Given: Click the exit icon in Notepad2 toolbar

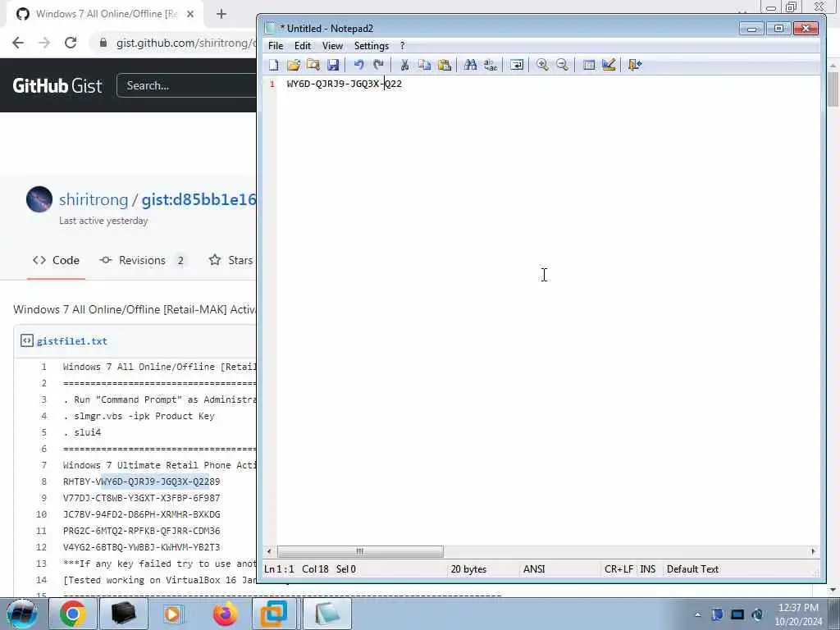Looking at the screenshot, I should click(x=635, y=65).
